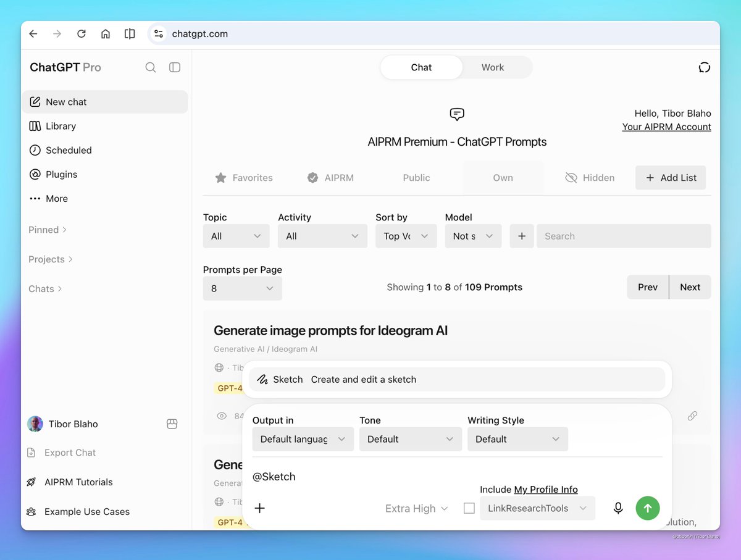
Task: Open the Extra High effort dropdown
Action: point(416,509)
